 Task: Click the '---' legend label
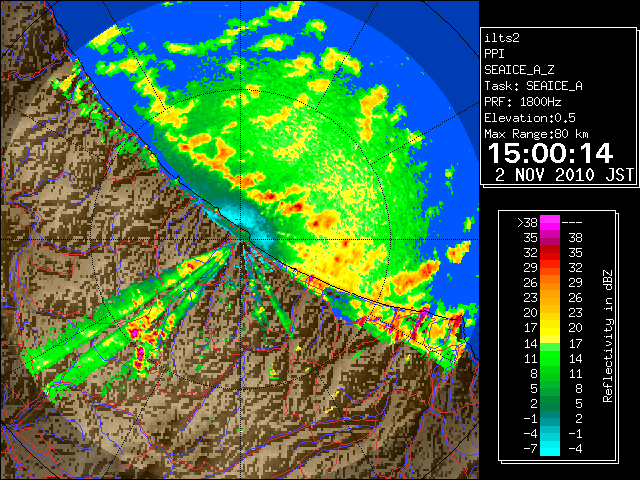click(572, 223)
